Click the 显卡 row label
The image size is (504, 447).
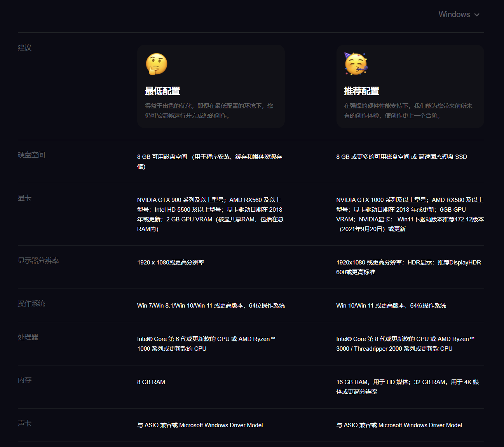pos(24,198)
